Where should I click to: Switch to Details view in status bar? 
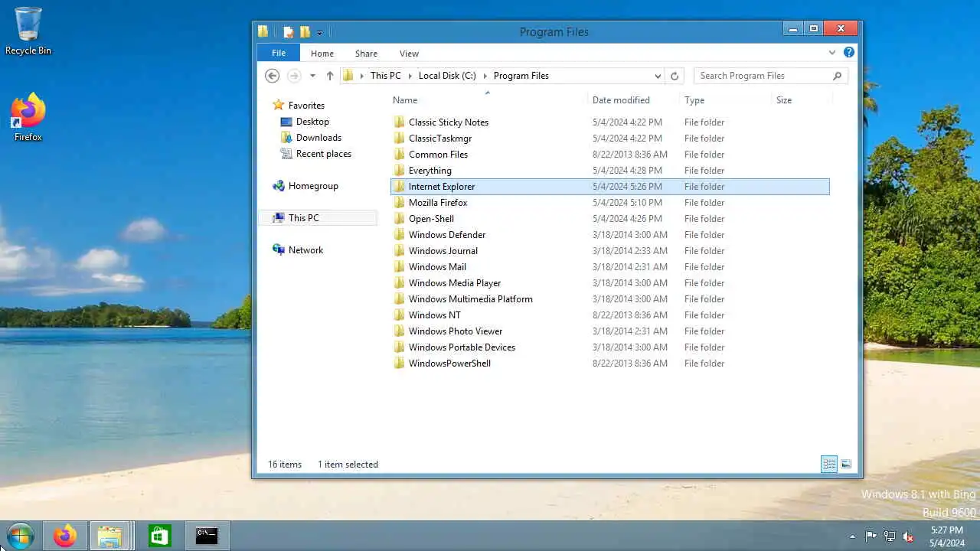(829, 465)
